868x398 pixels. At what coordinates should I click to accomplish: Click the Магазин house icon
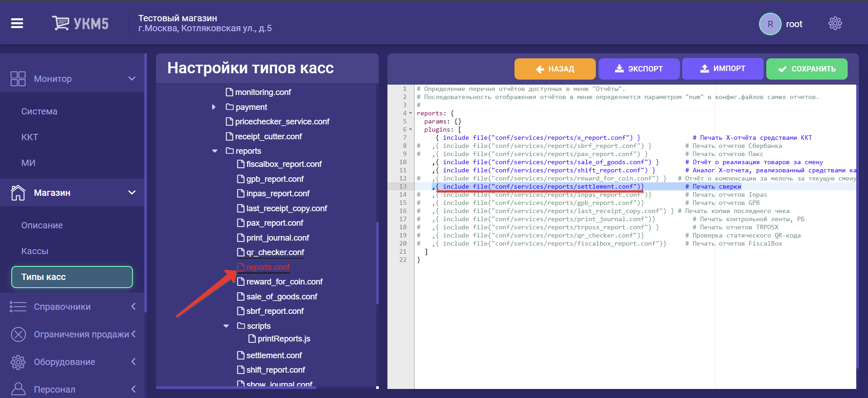[x=18, y=193]
